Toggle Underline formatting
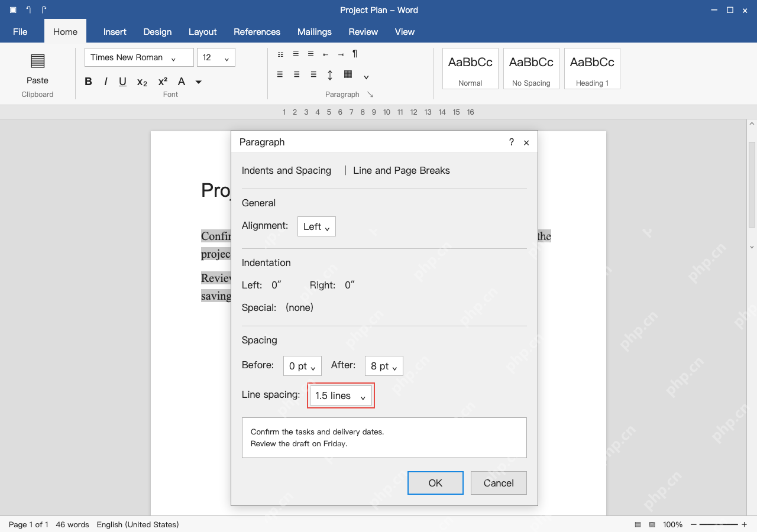This screenshot has width=757, height=532. pyautogui.click(x=122, y=82)
